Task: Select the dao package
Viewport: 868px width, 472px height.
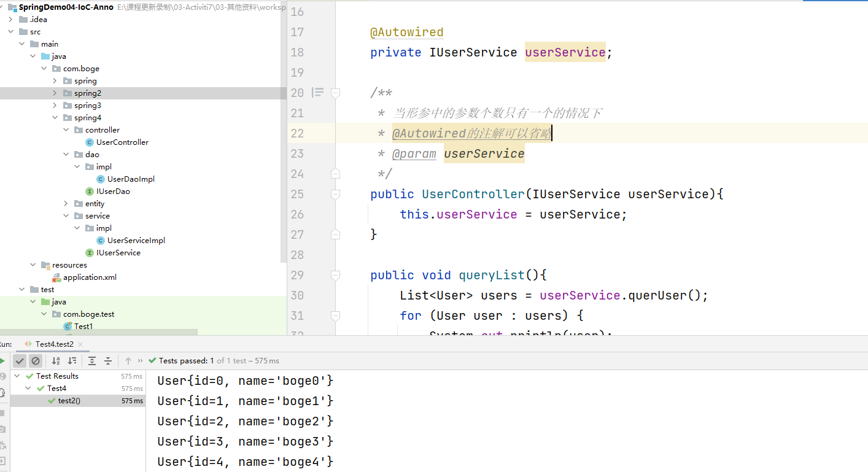Action: click(x=92, y=155)
